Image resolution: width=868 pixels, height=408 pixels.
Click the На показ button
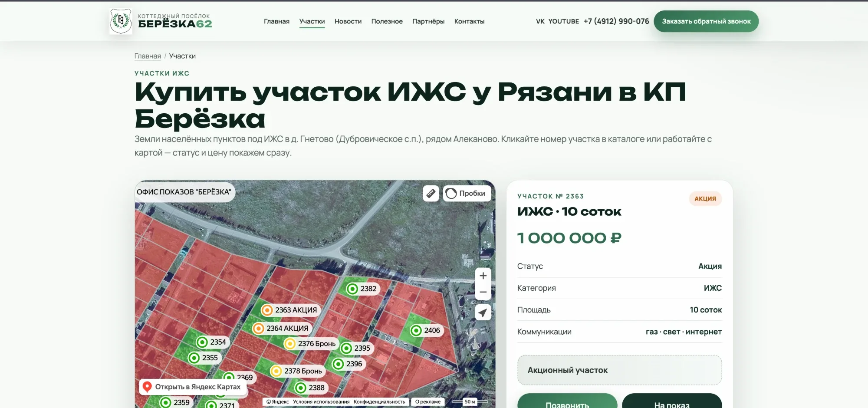pos(672,401)
